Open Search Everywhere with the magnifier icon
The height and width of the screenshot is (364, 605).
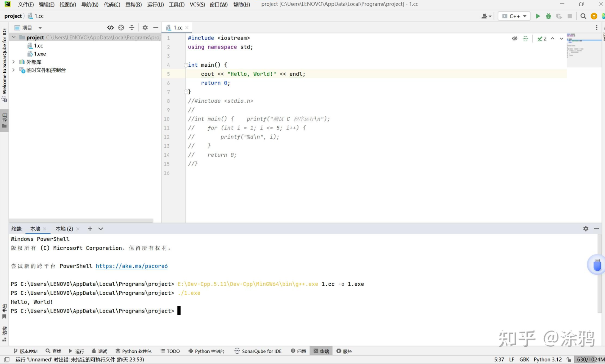583,16
